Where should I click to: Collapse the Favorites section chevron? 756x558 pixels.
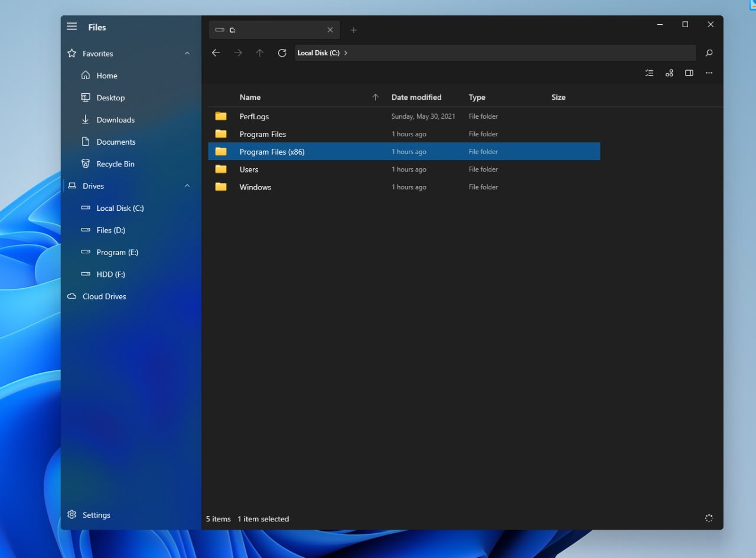pyautogui.click(x=187, y=53)
